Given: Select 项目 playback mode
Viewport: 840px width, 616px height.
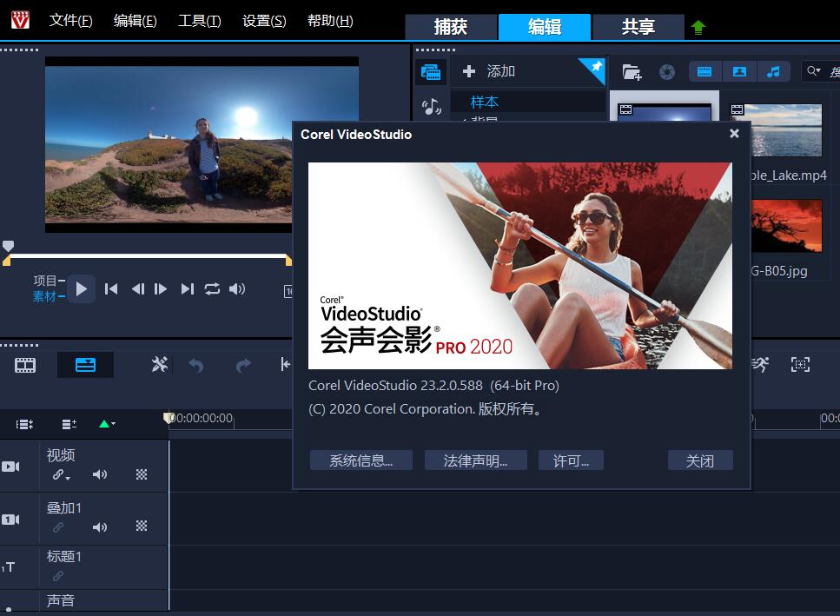Looking at the screenshot, I should (45, 281).
